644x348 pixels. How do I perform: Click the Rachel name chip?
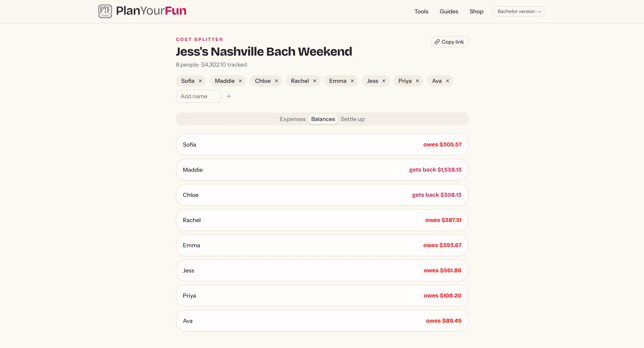pyautogui.click(x=303, y=81)
